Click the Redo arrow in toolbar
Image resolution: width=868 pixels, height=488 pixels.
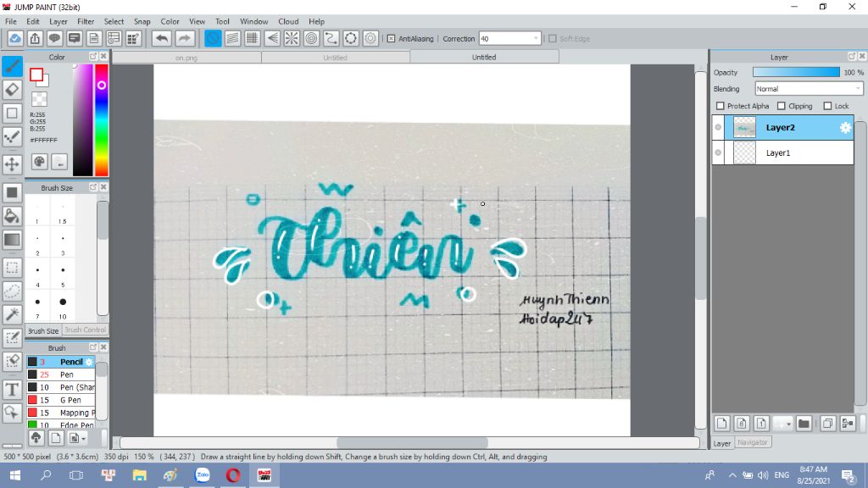click(x=185, y=38)
